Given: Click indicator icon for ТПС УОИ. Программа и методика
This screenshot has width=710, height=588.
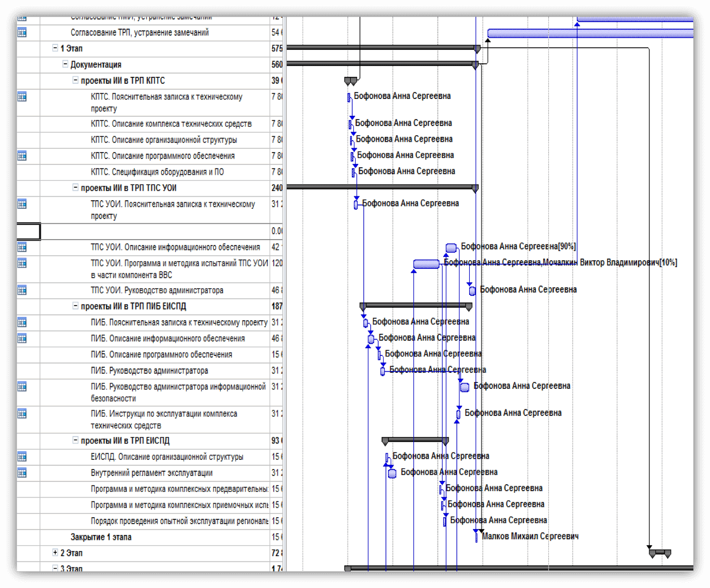Looking at the screenshot, I should 22,263.
